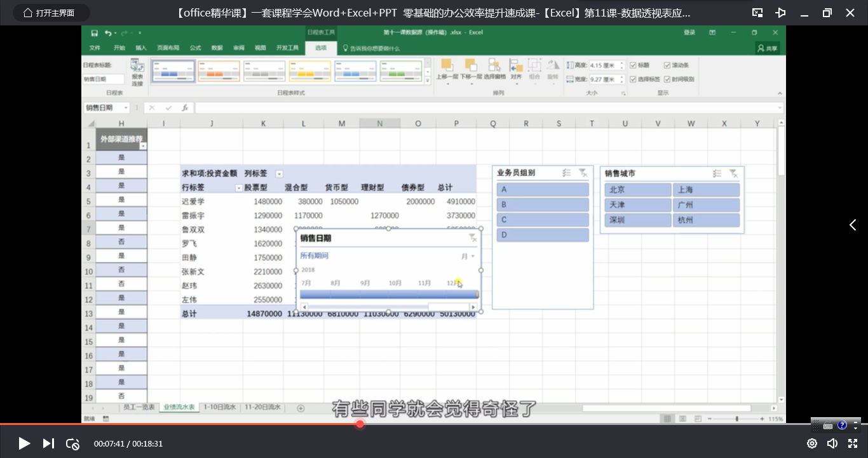Open the Name Box dropdown arrow
The width and height of the screenshot is (868, 458).
(126, 108)
